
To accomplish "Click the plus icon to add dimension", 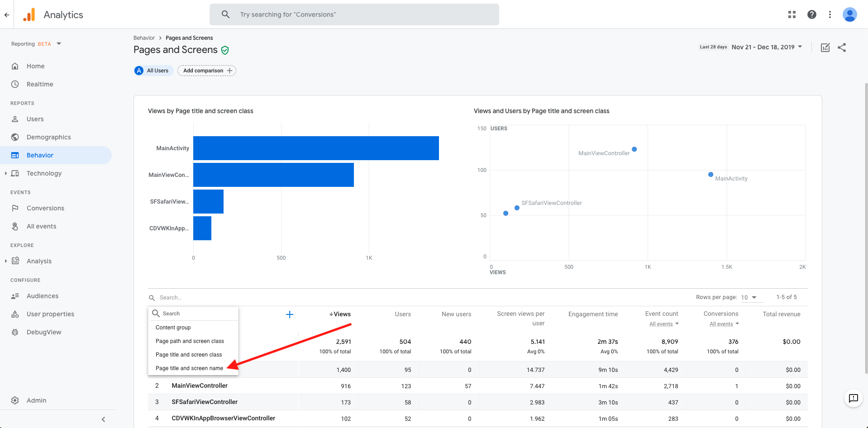I will click(x=290, y=314).
